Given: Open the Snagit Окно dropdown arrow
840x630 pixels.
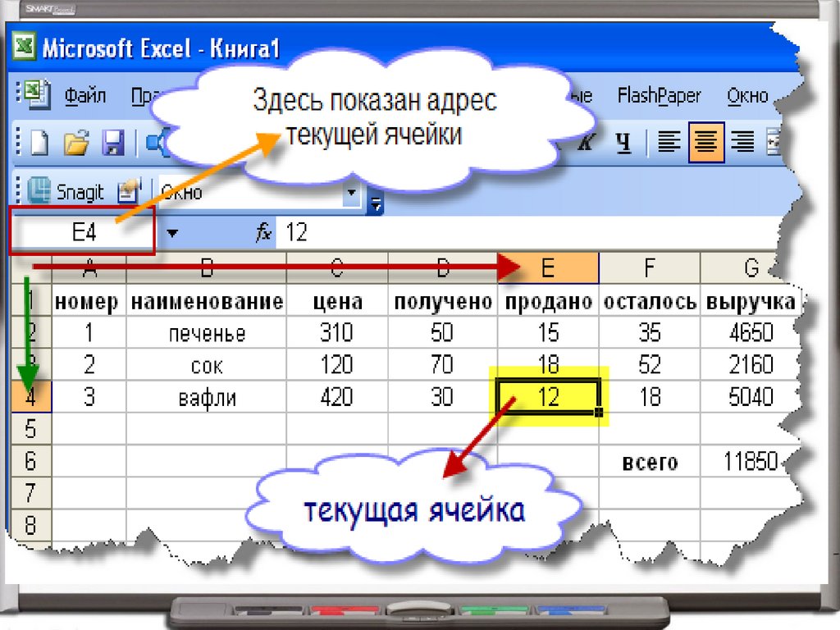Looking at the screenshot, I should 352,192.
